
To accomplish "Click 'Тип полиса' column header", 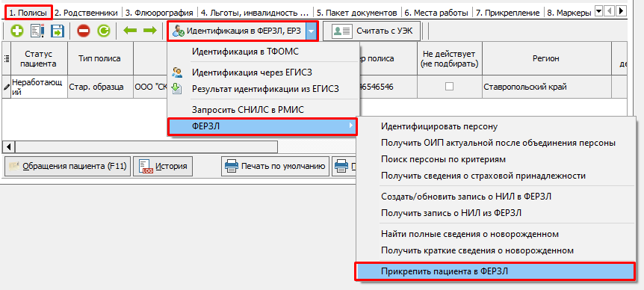I will click(x=100, y=59).
